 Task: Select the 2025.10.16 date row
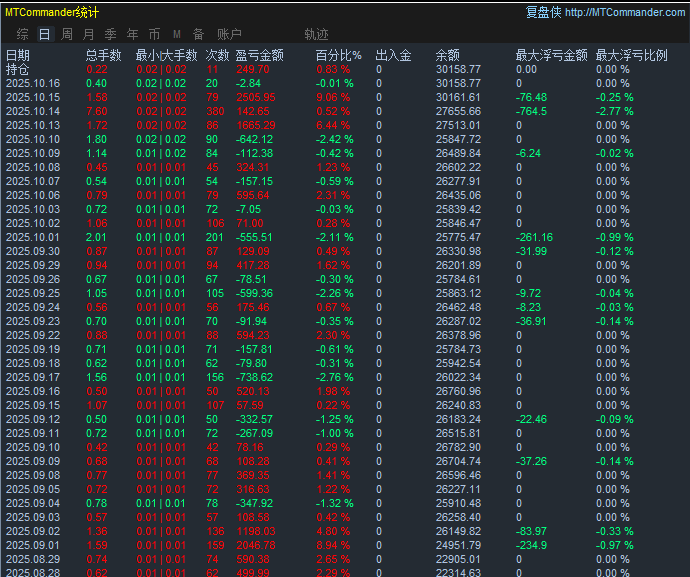click(33, 83)
